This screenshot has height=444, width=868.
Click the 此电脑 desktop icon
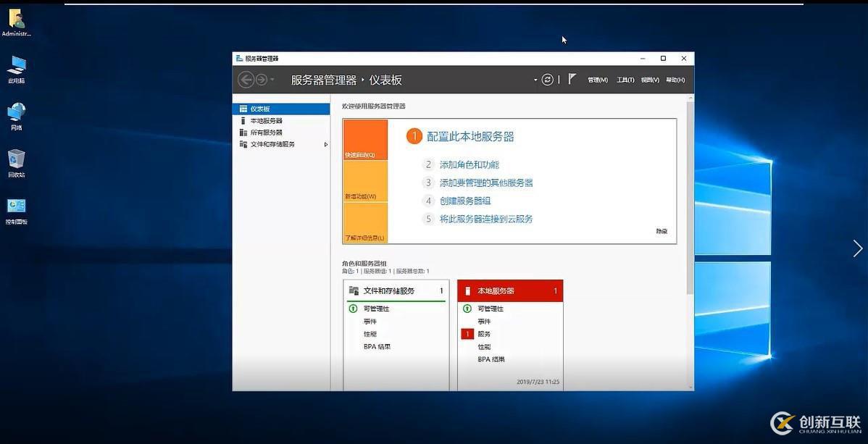coord(16,70)
